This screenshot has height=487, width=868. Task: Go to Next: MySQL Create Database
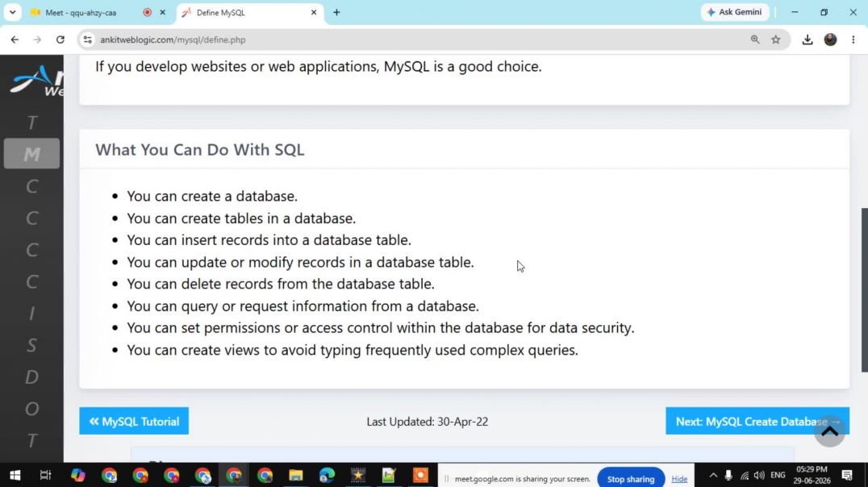coord(757,421)
